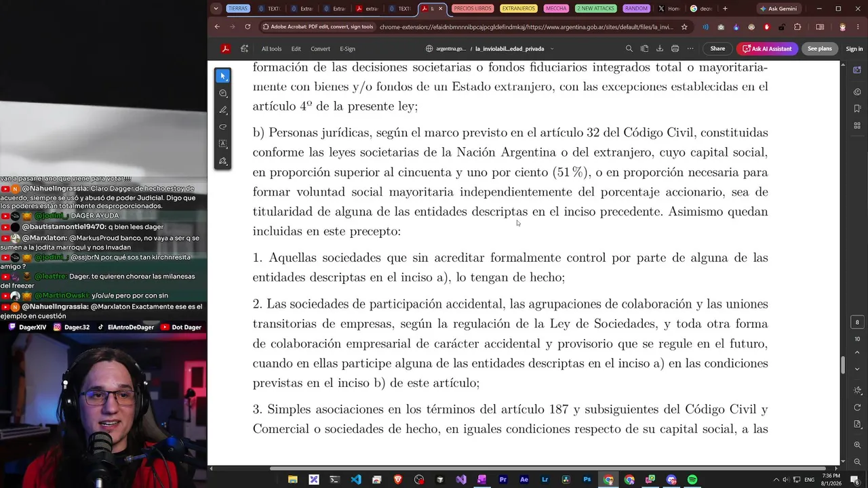The width and height of the screenshot is (868, 488).
Task: Bookmark this page with the star icon
Action: click(684, 27)
